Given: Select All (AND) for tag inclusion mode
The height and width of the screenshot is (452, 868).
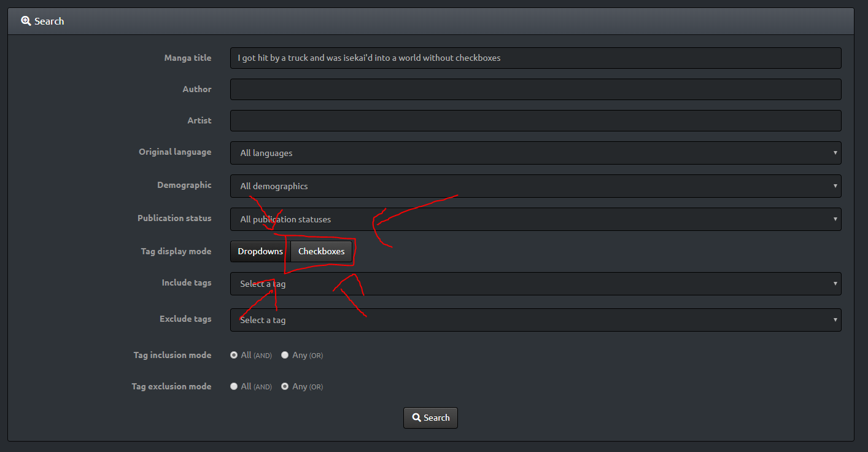Looking at the screenshot, I should click(234, 355).
